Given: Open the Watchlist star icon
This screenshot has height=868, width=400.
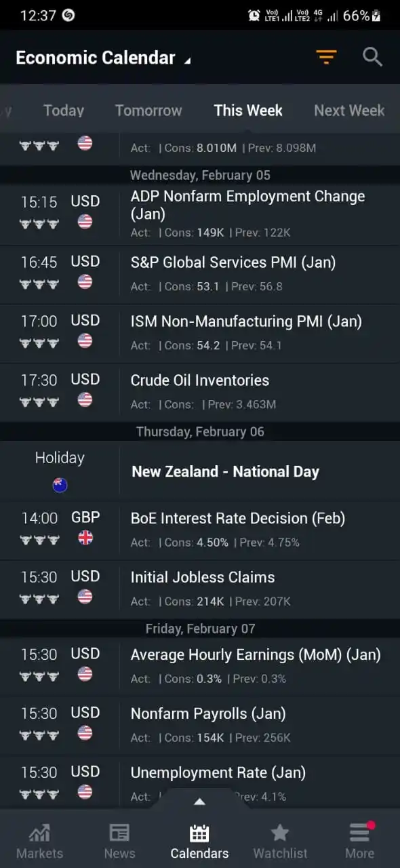Looking at the screenshot, I should coord(280,833).
